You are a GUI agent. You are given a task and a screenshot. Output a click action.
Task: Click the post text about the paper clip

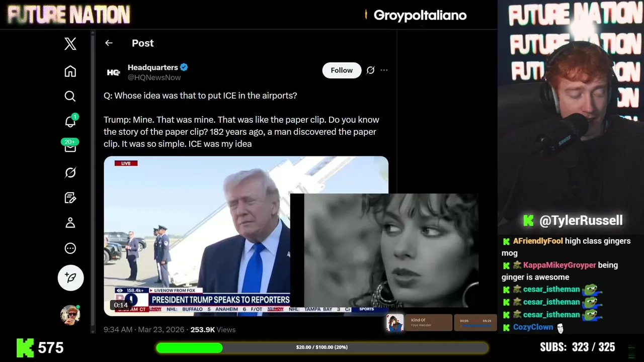click(242, 132)
